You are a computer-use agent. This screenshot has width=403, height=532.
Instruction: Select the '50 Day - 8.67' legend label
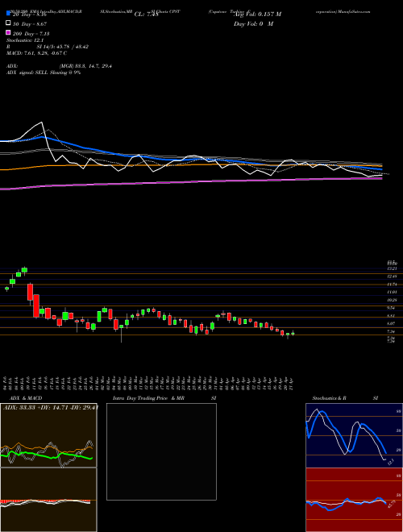(30, 24)
